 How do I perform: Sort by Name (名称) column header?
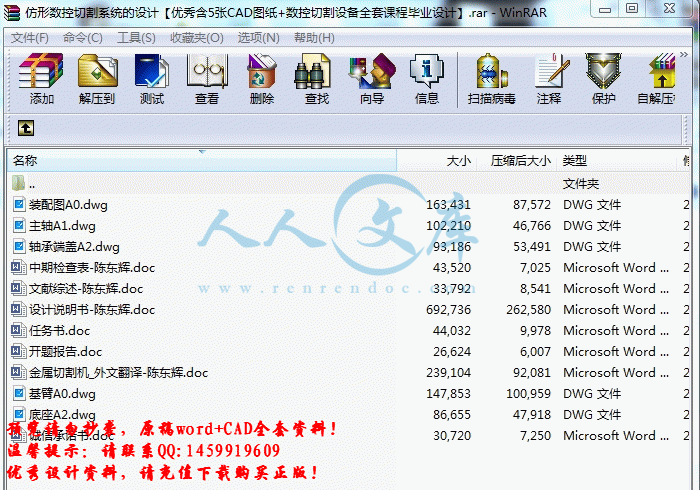(x=201, y=161)
